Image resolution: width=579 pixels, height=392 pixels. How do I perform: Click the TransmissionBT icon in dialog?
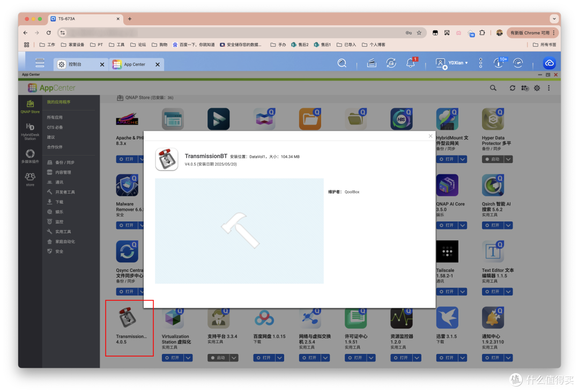click(167, 159)
